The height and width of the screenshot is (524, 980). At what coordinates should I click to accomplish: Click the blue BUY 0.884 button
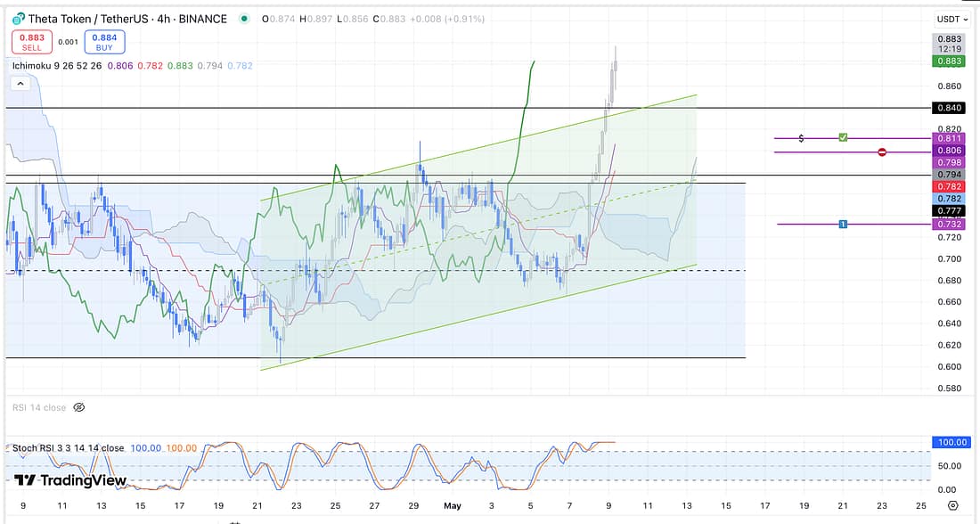coord(104,42)
